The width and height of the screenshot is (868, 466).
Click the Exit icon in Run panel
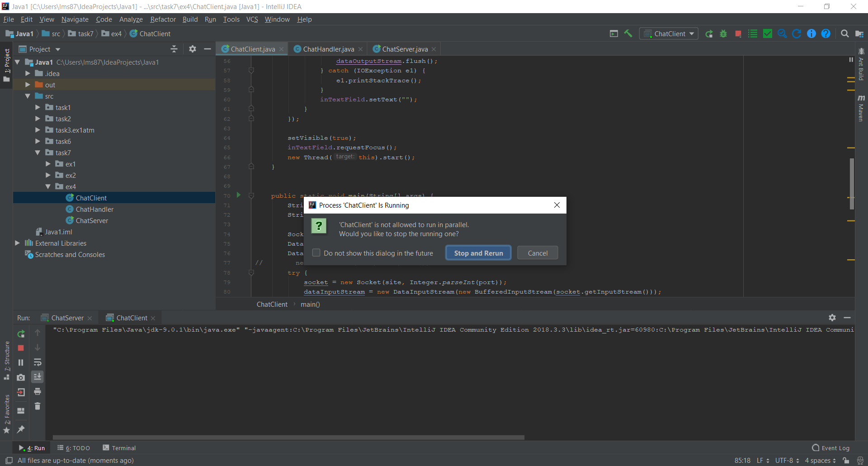point(21,392)
